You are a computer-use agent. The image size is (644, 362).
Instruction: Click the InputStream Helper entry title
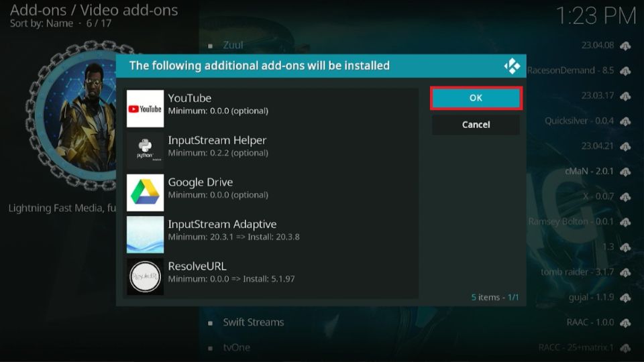(x=217, y=140)
